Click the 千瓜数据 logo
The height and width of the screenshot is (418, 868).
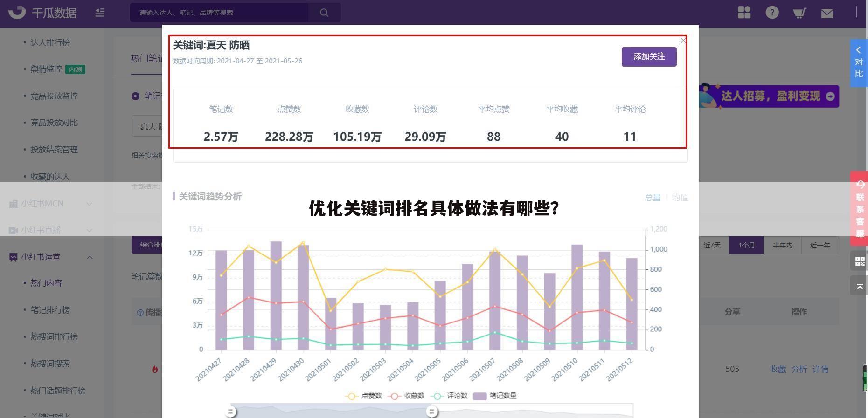point(43,12)
